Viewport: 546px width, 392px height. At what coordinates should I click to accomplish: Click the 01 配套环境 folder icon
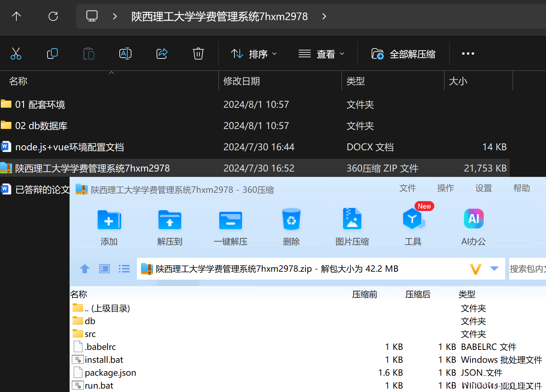[6, 104]
